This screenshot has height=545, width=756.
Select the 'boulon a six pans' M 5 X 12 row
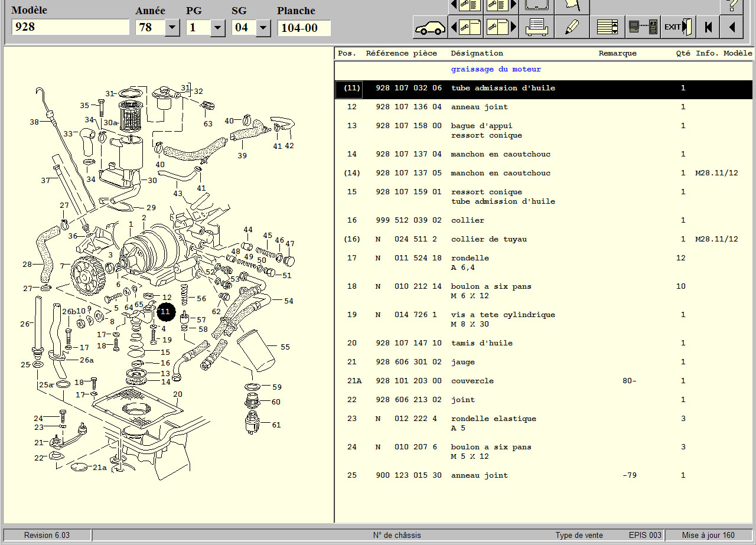click(544, 452)
